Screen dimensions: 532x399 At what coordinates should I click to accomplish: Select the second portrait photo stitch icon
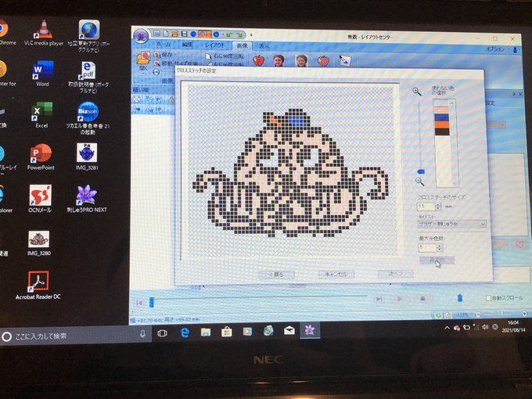point(301,61)
